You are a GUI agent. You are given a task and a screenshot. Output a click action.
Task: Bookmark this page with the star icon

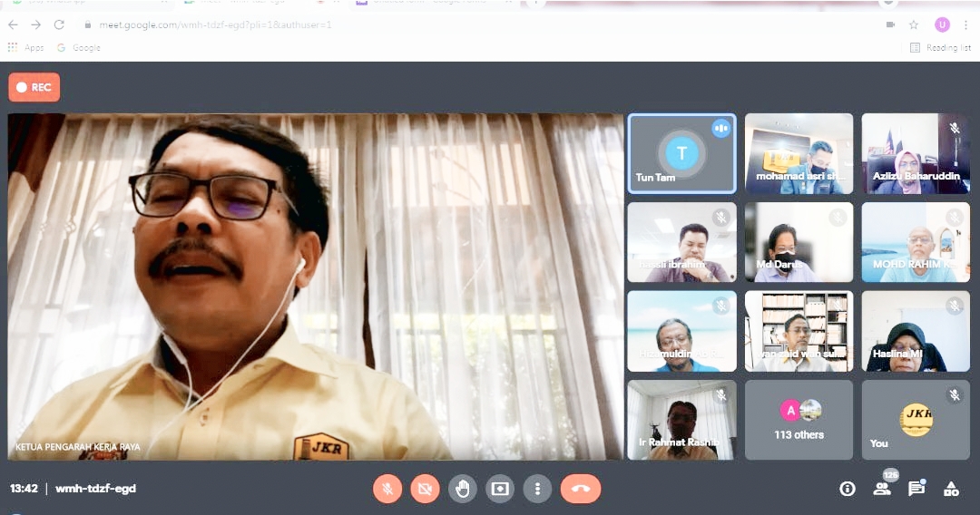(914, 25)
